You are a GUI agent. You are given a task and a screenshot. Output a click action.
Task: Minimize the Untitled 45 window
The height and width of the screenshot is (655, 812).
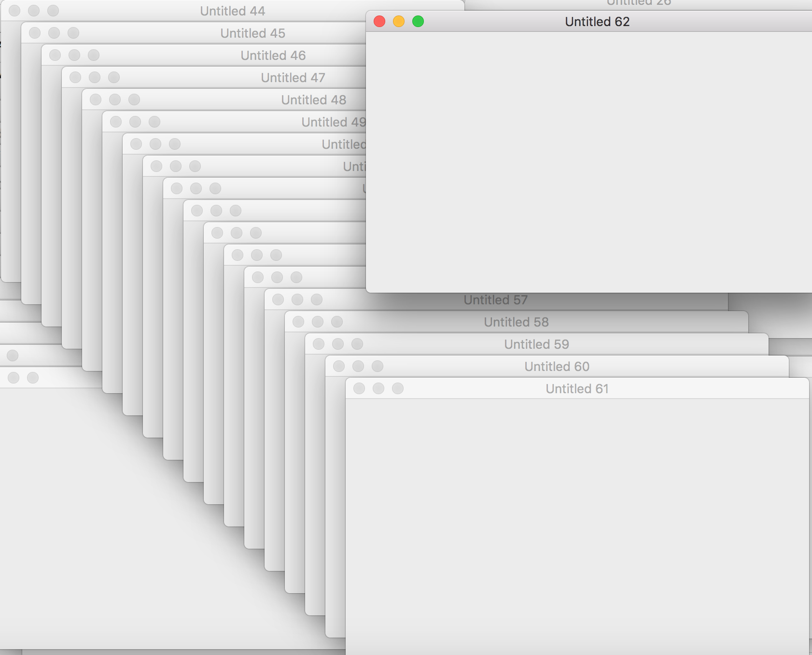54,33
